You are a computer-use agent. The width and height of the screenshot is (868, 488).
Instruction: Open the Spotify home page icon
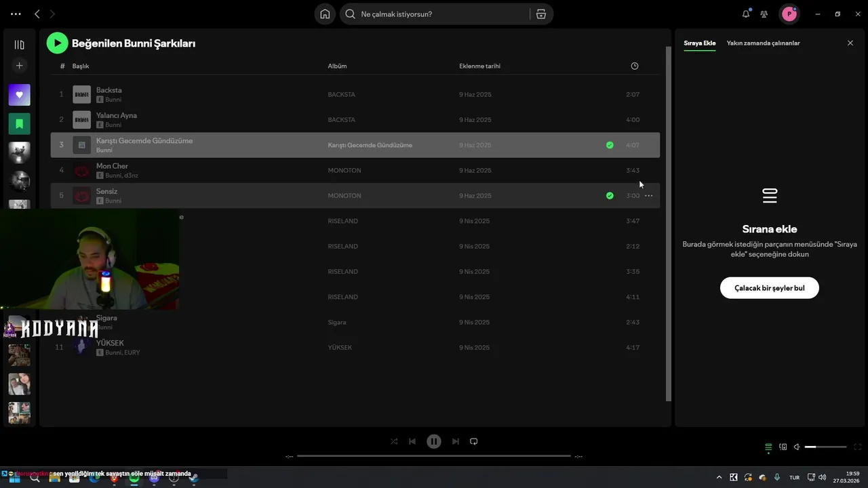[x=325, y=14]
